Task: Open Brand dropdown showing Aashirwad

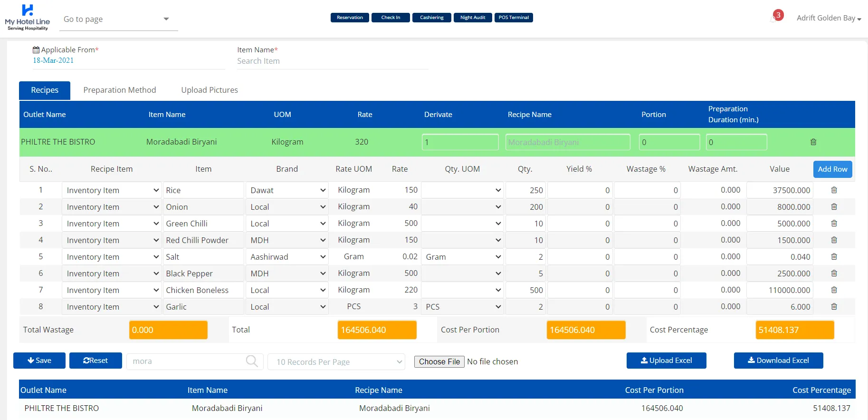Action: coord(287,257)
